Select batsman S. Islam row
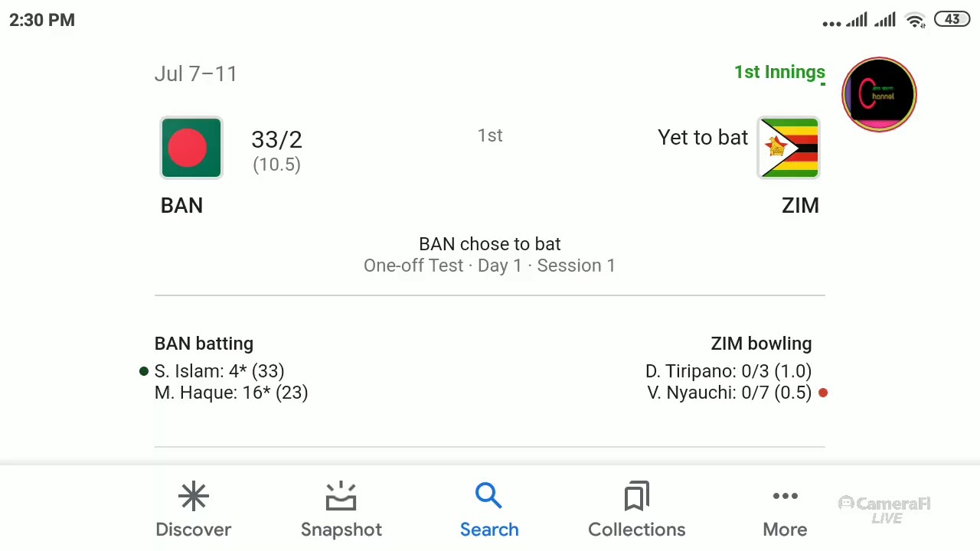980x551 pixels. coord(219,371)
